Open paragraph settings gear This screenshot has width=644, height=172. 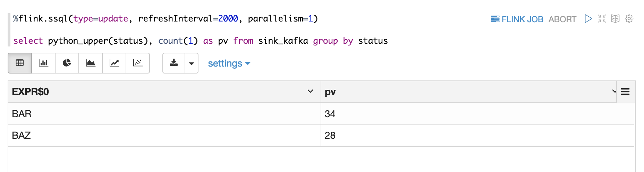pyautogui.click(x=629, y=19)
